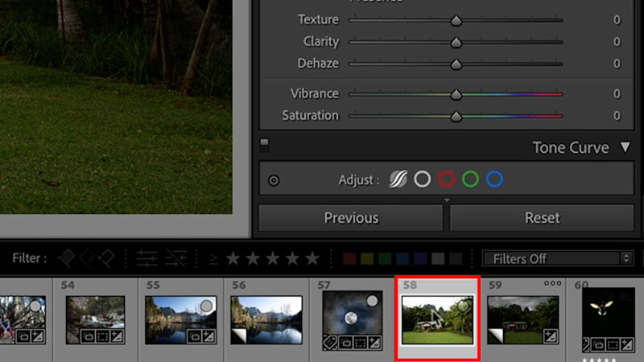Click the develop adjustments badge on thumbnail 57
The width and height of the screenshot is (644, 362).
[x=374, y=343]
